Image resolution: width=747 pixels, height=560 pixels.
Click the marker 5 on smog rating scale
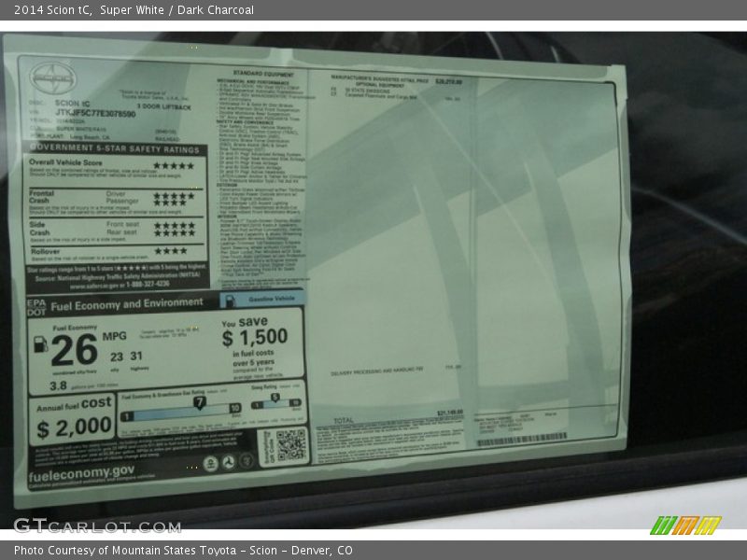click(x=275, y=399)
